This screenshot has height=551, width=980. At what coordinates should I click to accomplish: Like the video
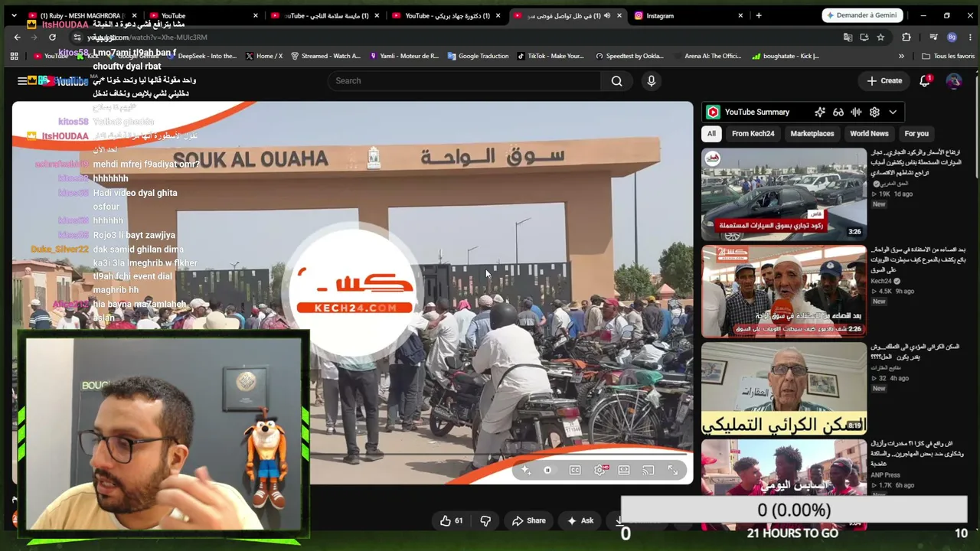(x=452, y=520)
